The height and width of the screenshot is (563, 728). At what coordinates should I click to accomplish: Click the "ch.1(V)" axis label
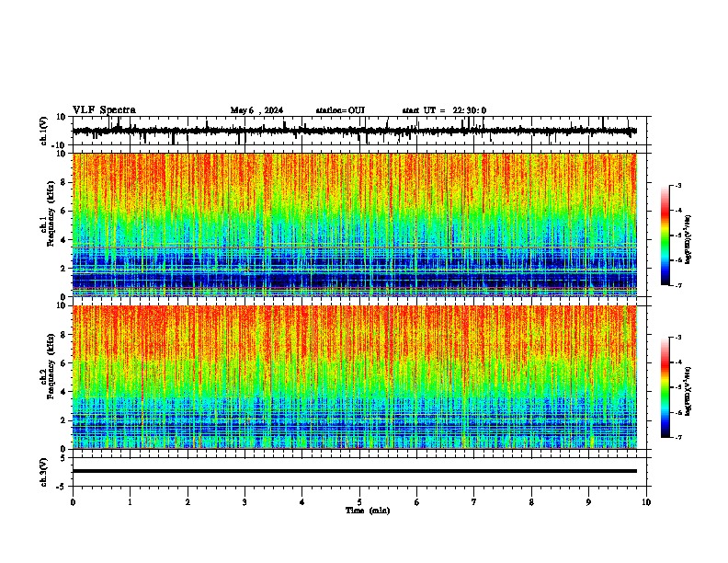[44, 131]
